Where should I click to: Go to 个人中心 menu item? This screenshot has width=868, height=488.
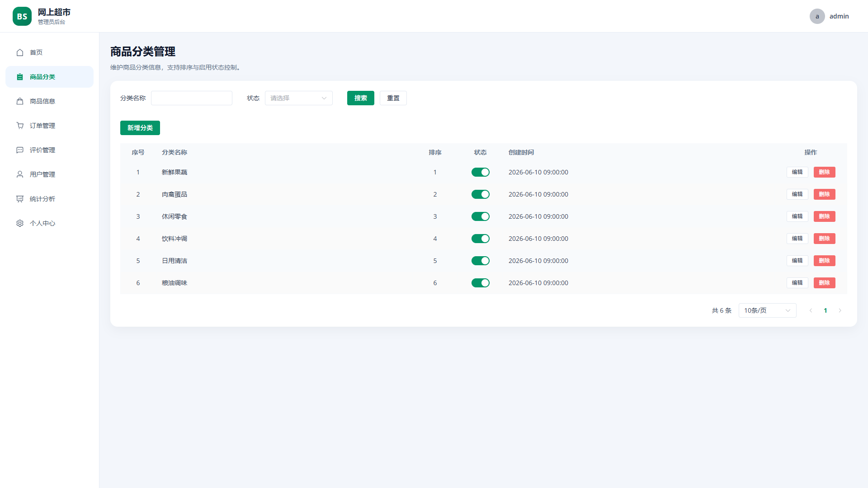[49, 223]
